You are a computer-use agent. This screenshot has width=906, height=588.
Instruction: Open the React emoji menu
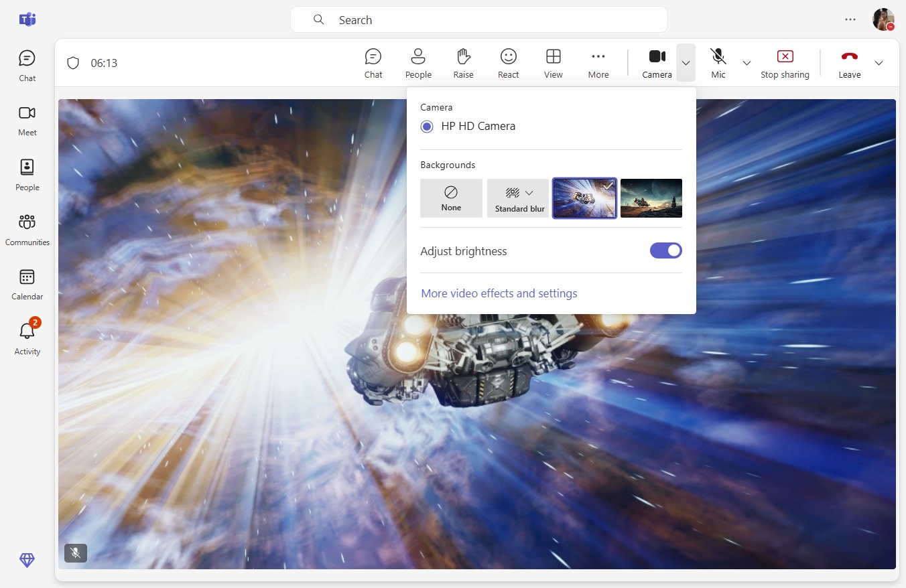pyautogui.click(x=509, y=64)
